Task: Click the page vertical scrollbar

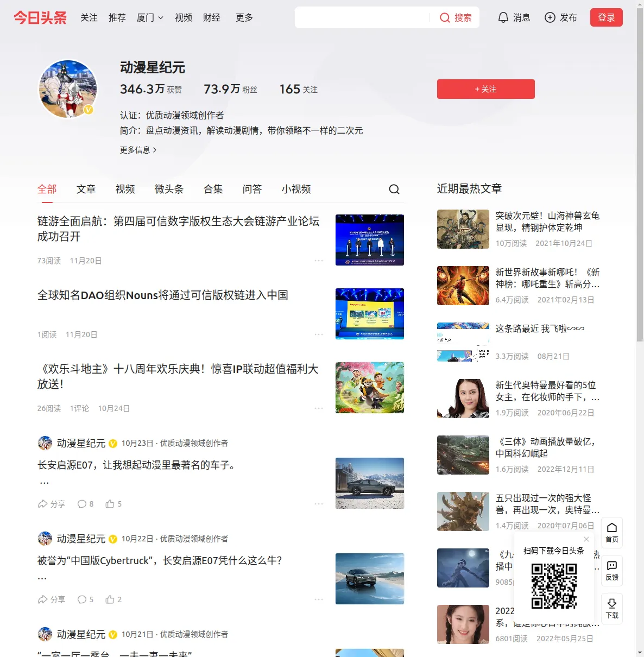Action: pos(640,174)
